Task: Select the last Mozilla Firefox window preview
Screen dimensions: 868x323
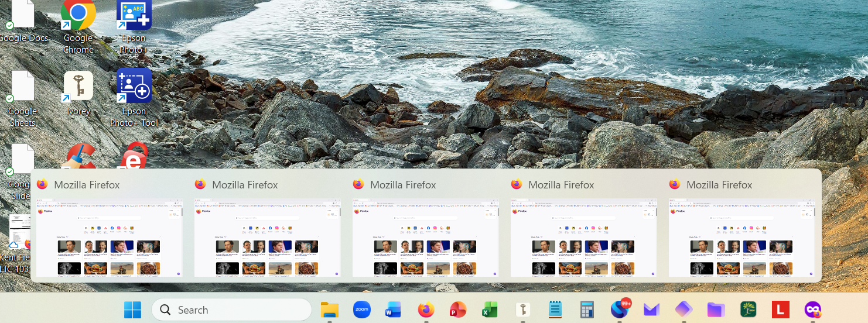Action: coord(742,227)
